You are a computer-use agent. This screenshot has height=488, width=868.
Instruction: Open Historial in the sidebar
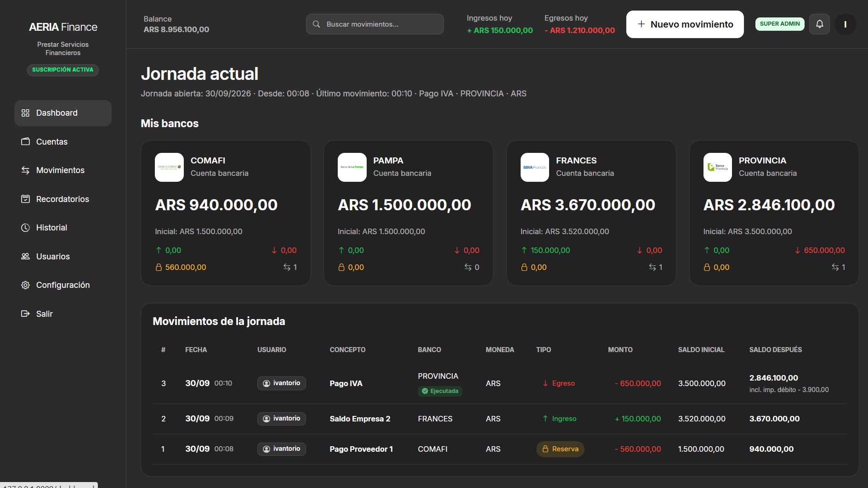[x=63, y=228]
